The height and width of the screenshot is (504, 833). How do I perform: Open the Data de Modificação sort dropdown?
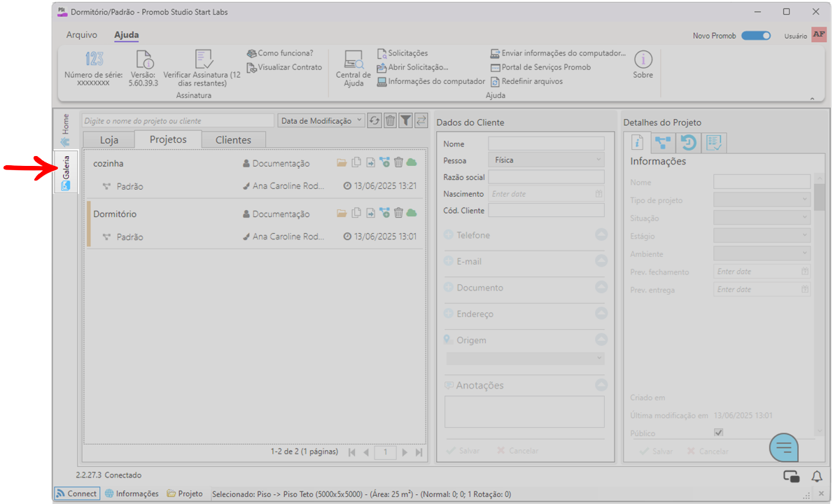pos(321,120)
